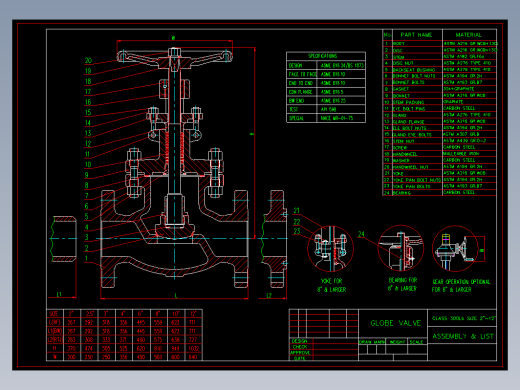
Task: Click callout 24 near the bearing detail
Action: [361, 234]
